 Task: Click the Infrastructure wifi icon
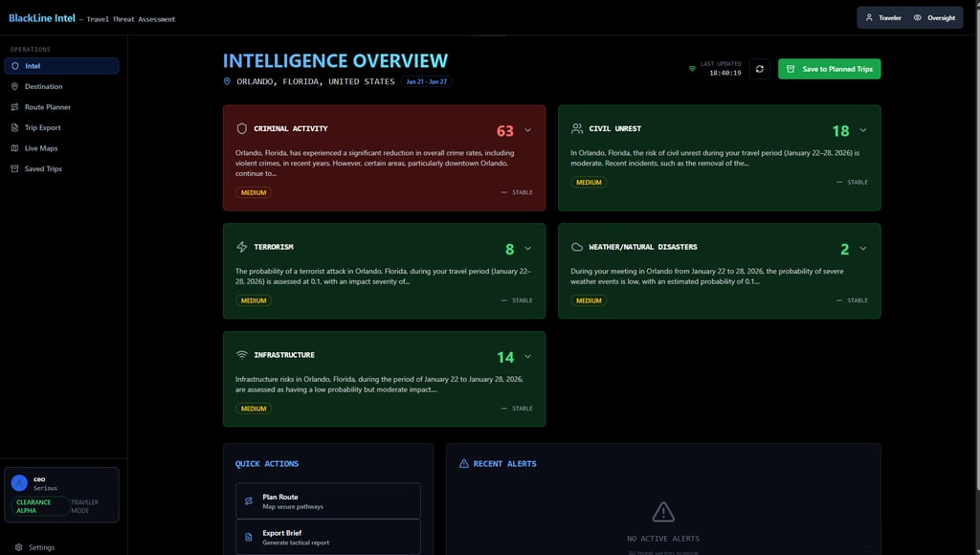[x=242, y=354]
